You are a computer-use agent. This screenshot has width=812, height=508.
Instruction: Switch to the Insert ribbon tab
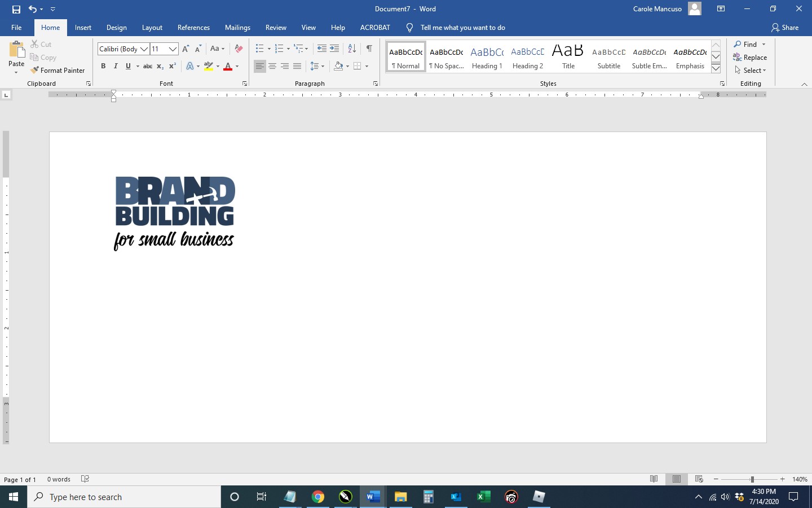coord(83,27)
